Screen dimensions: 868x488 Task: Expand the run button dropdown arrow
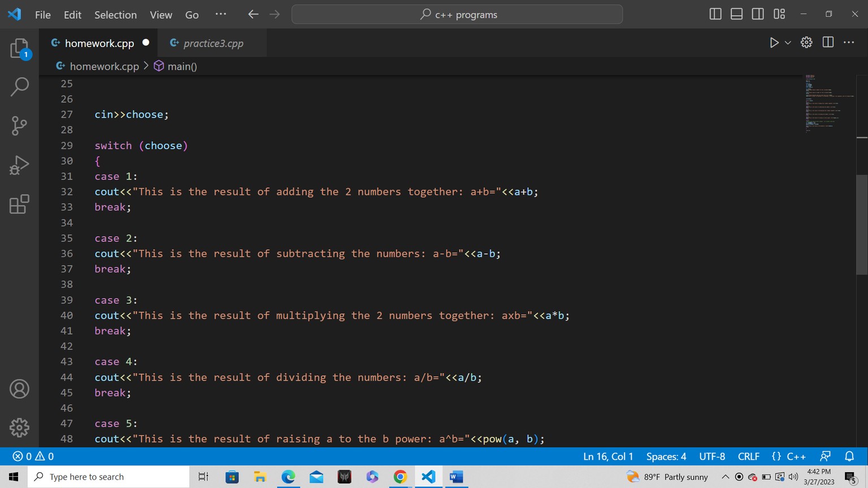[x=788, y=43]
